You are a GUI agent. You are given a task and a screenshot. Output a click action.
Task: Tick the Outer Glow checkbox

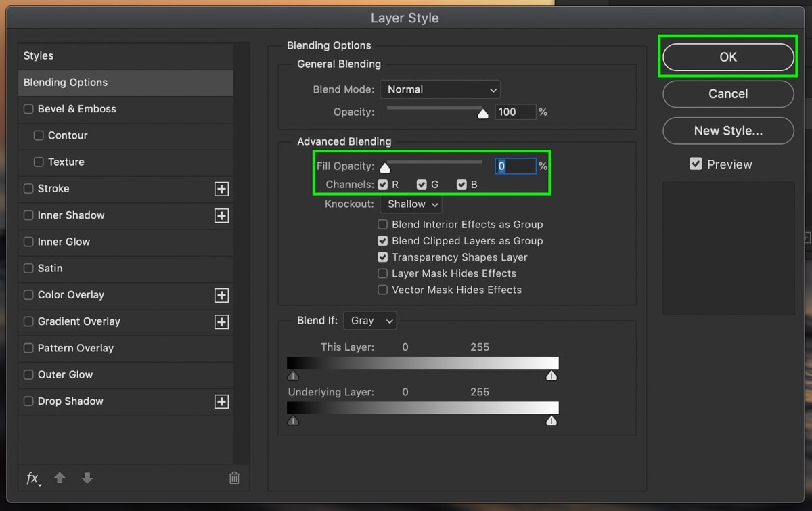tap(28, 374)
